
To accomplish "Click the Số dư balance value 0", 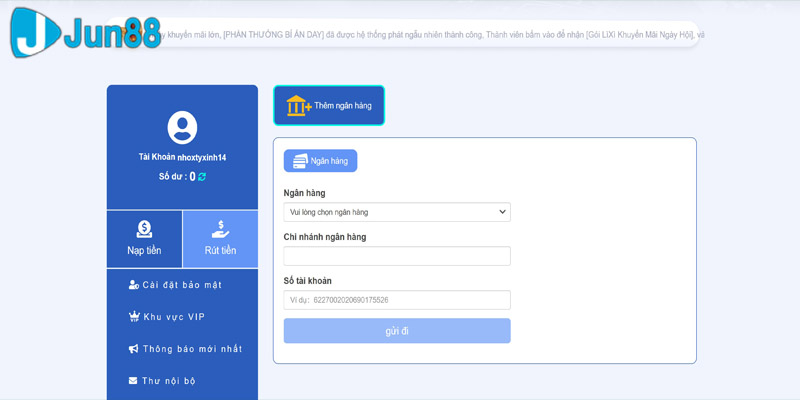I will click(192, 177).
